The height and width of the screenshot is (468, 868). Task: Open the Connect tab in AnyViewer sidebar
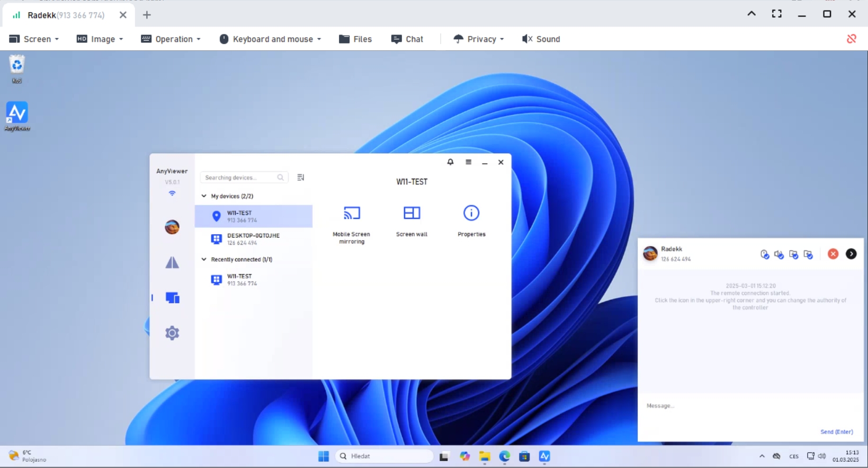tap(172, 262)
